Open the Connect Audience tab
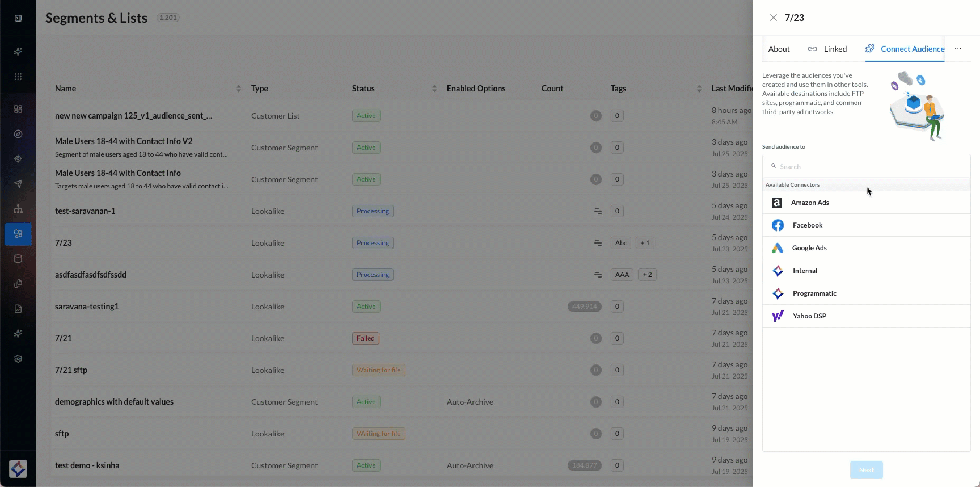 (x=905, y=49)
